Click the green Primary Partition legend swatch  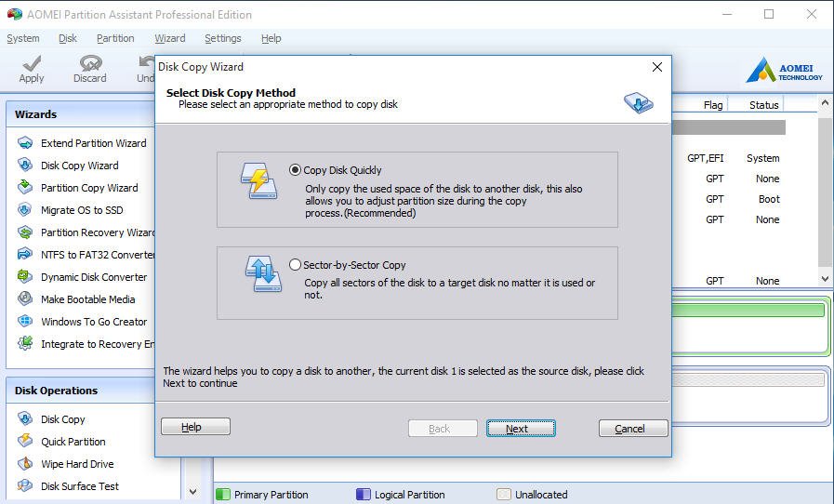coord(223,495)
